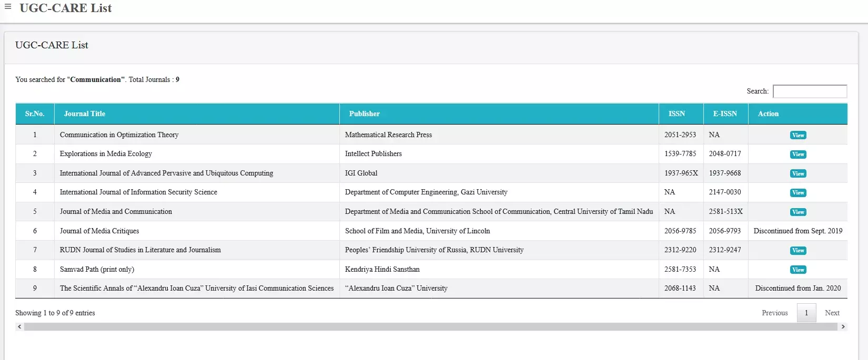
Task: Click the Action column header
Action: (x=768, y=114)
